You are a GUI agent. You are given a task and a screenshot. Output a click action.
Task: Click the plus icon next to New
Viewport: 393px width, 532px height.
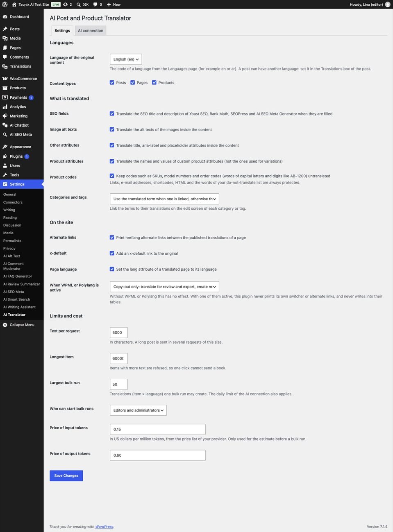[x=109, y=5]
